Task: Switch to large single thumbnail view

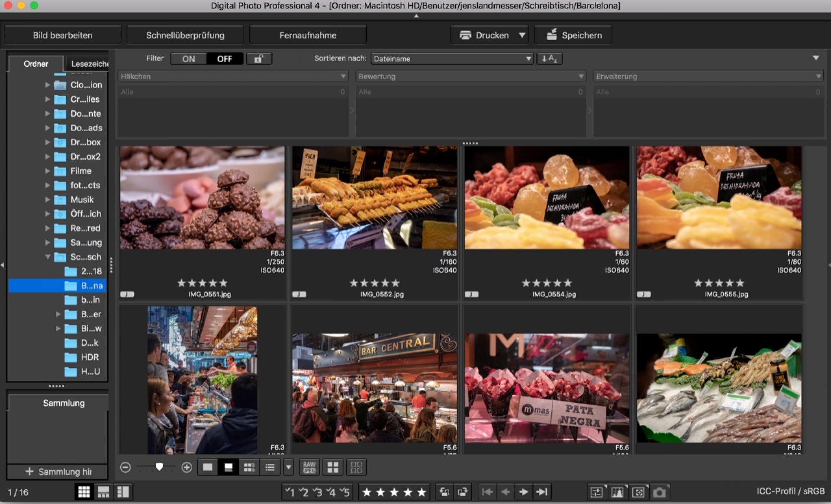Action: point(208,467)
